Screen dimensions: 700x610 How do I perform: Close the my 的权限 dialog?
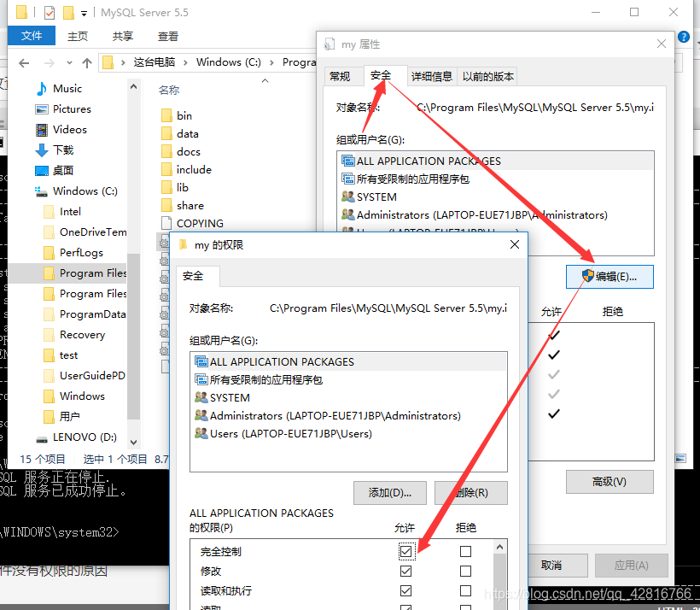point(515,244)
